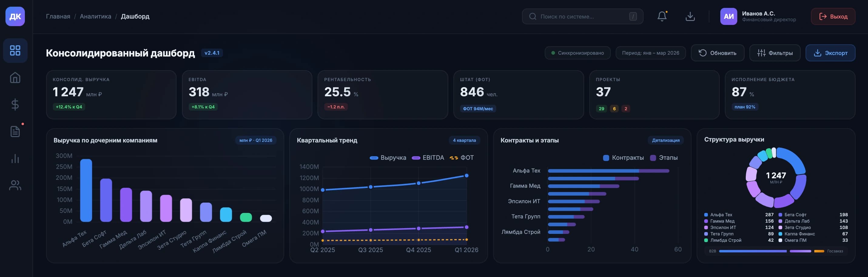Expand the 4 квартала selector on trend chart
The width and height of the screenshot is (868, 277).
pos(465,140)
